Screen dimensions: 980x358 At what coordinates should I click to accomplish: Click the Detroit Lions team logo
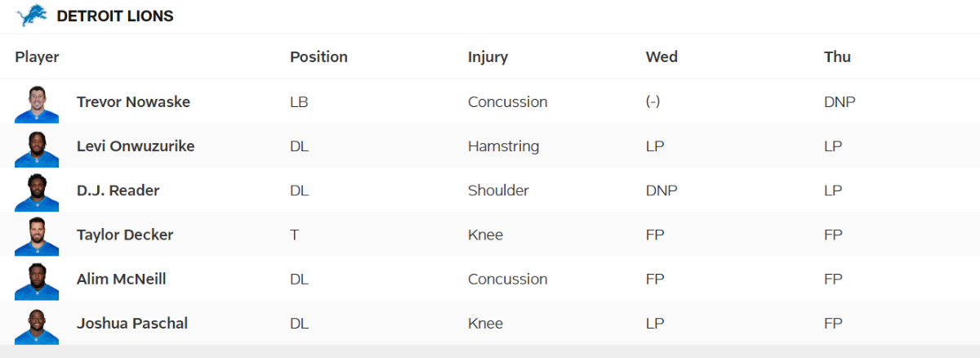[x=33, y=16]
